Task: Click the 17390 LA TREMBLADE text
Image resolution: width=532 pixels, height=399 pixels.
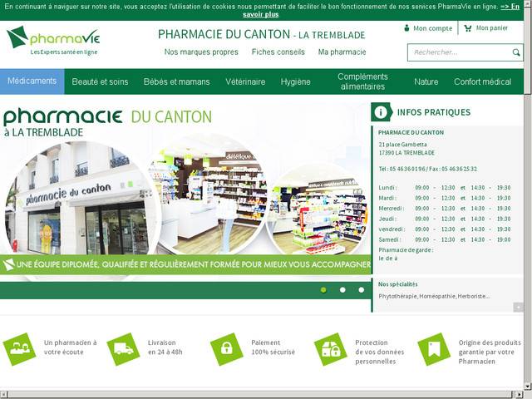Action: tap(406, 153)
